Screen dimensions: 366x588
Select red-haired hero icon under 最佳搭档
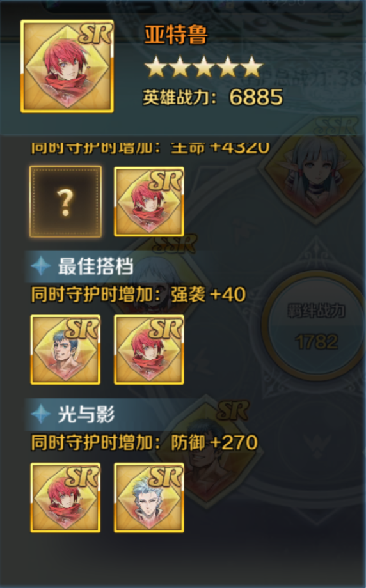[148, 350]
